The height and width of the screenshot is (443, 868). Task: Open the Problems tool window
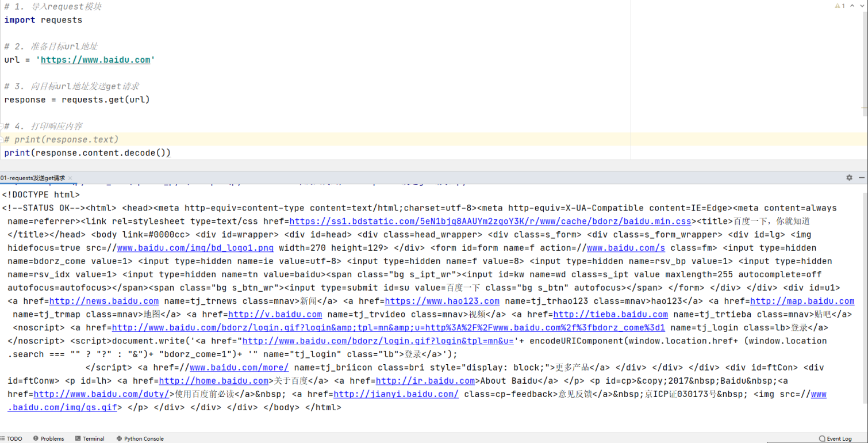tap(49, 438)
